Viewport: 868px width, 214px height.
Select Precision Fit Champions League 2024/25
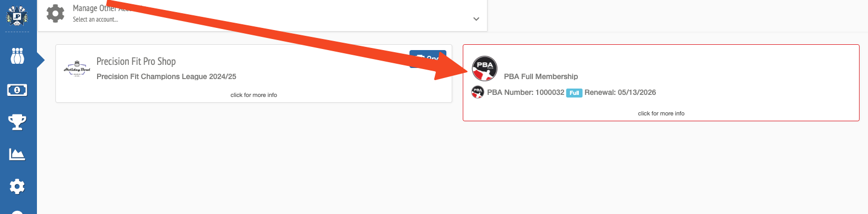(166, 76)
